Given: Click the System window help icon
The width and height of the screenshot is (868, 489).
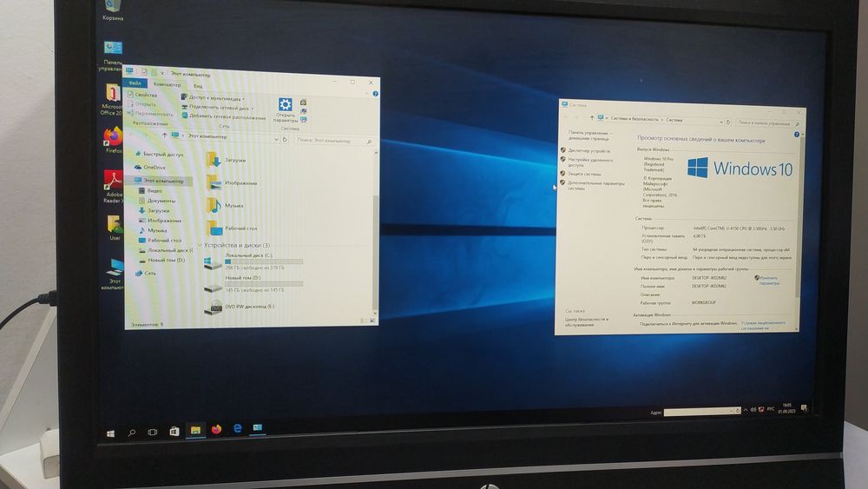Looking at the screenshot, I should point(797,135).
